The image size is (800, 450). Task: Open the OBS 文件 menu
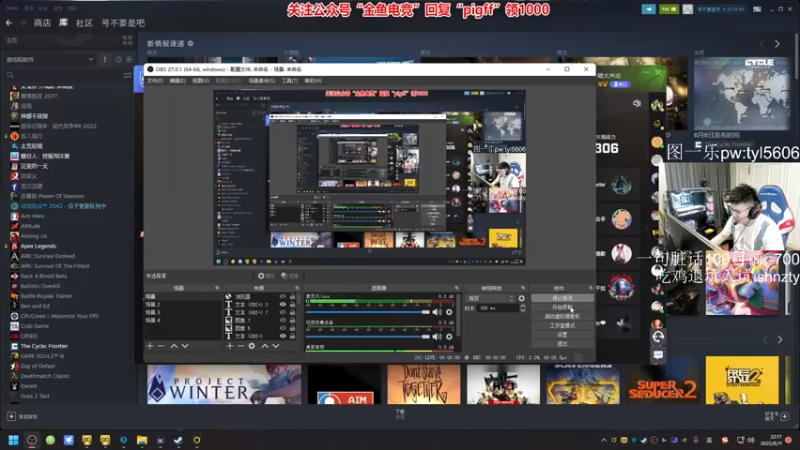click(x=155, y=81)
